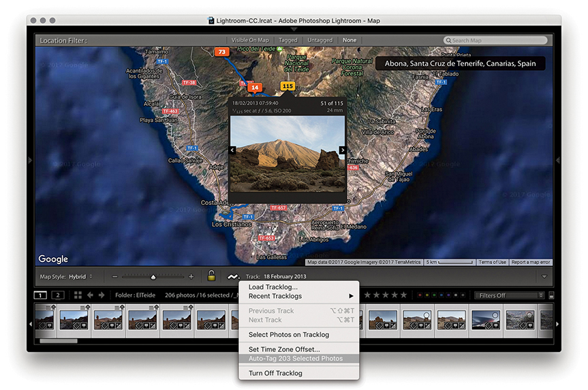Open the Filters Off dropdown

510,295
